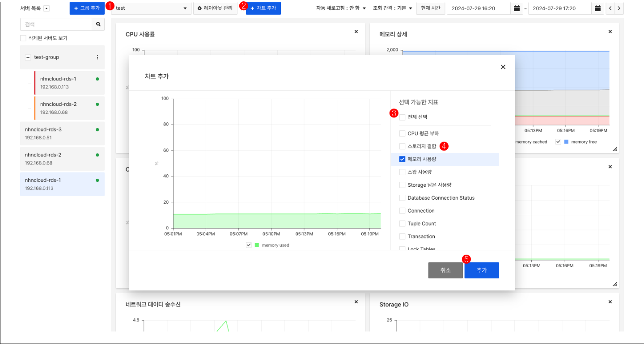
Task: Select nhncloud-rds-2 under test-group
Action: [x=69, y=108]
